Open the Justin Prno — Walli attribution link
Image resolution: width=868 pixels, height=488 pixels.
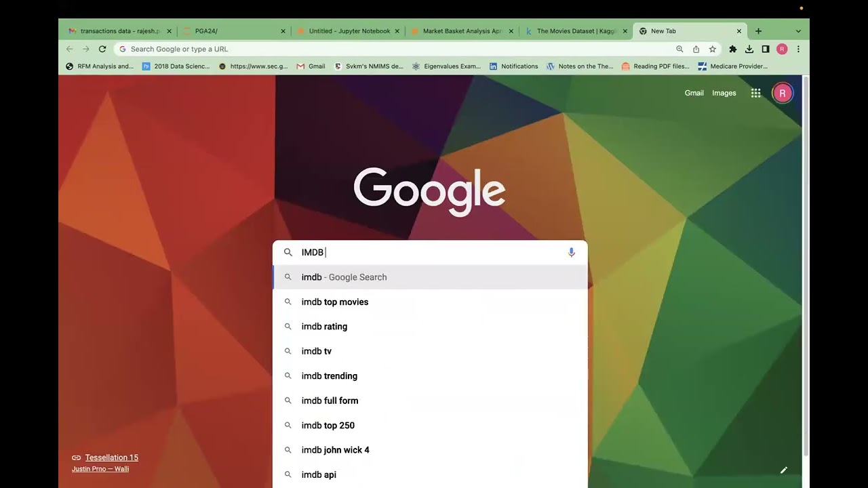coord(100,469)
